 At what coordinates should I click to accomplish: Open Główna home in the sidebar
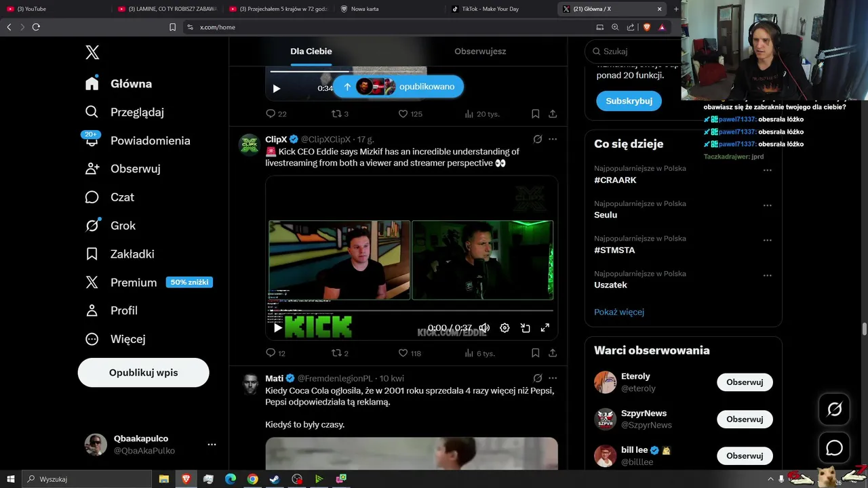(119, 83)
